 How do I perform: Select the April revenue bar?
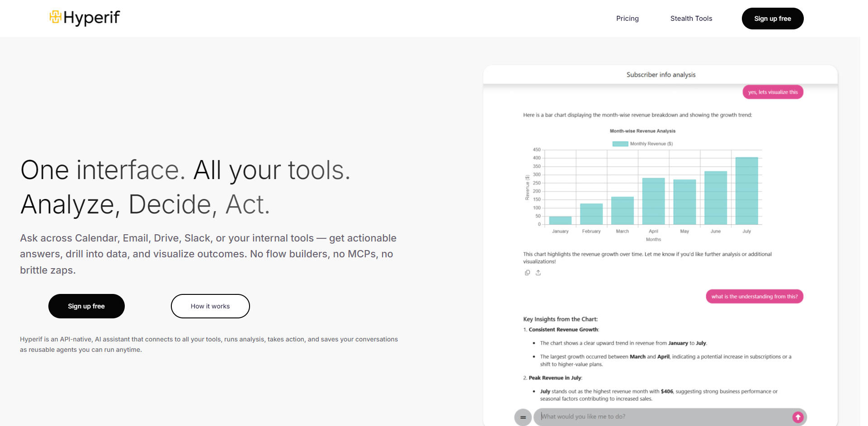coord(653,201)
